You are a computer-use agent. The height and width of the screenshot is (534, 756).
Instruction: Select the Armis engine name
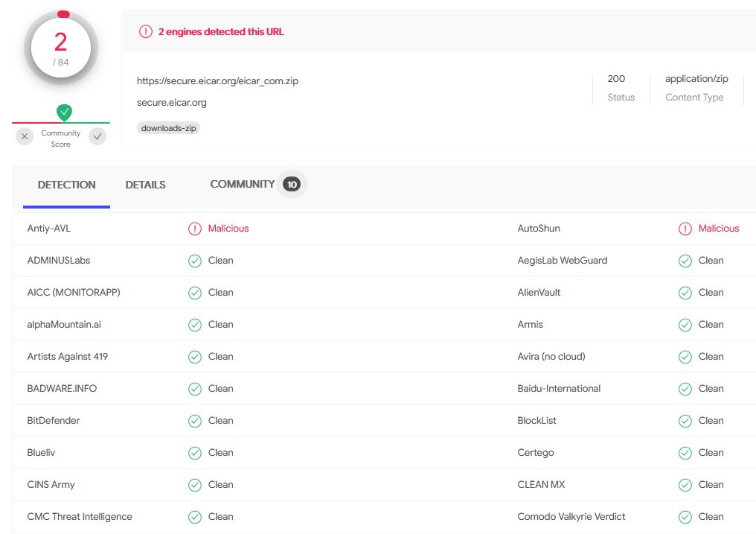click(530, 324)
